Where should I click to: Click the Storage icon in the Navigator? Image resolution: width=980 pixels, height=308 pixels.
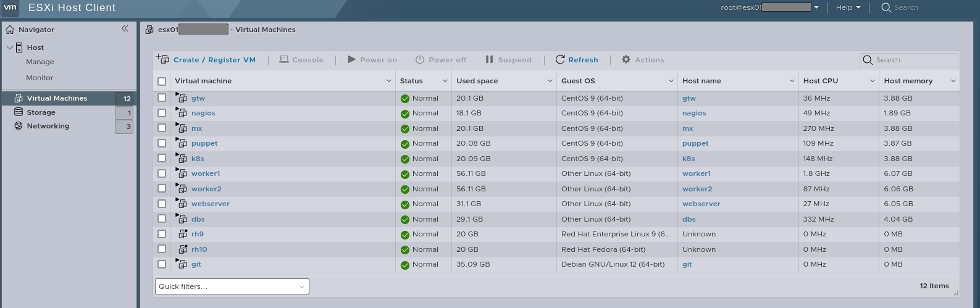click(19, 112)
